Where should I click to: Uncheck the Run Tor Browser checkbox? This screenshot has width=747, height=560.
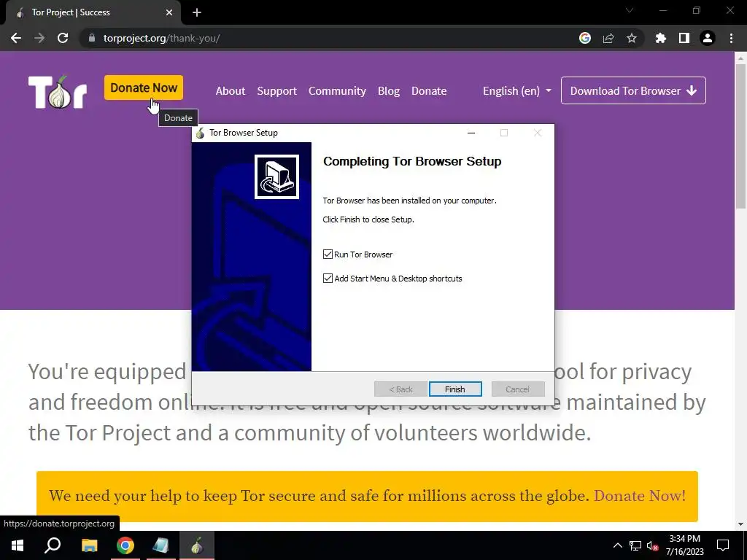pyautogui.click(x=328, y=254)
